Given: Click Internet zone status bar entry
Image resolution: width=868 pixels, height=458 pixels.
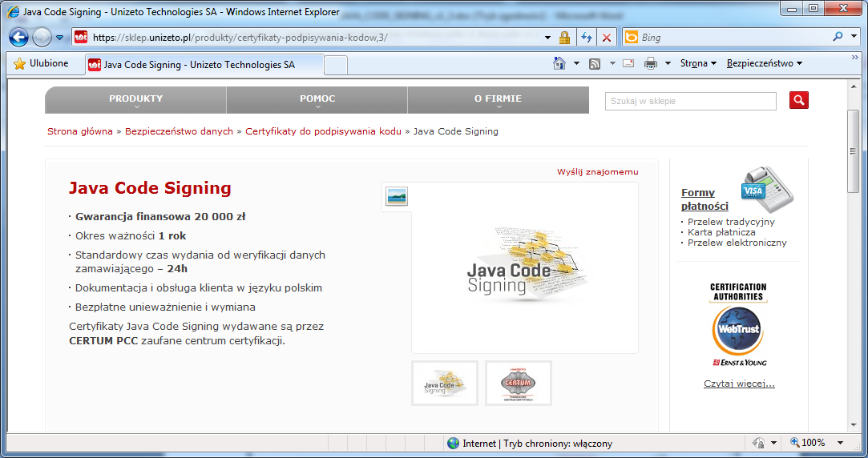Looking at the screenshot, I should (529, 444).
